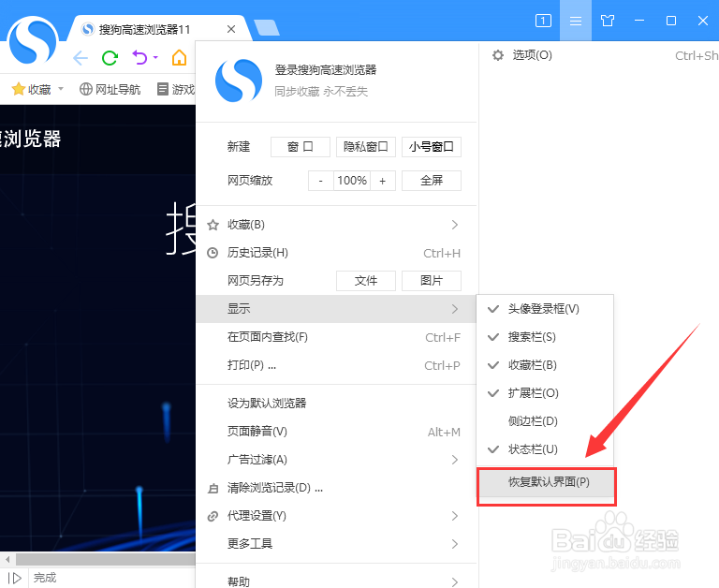Viewport: 719px width, 588px height.
Task: Click the 100% zoom value
Action: point(352,181)
